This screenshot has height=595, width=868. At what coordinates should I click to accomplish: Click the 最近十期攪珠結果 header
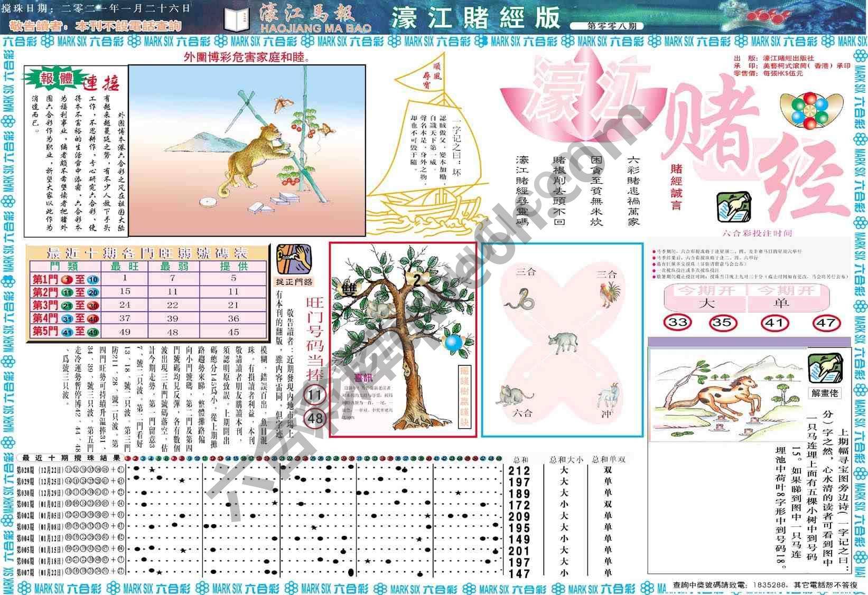pos(71,458)
